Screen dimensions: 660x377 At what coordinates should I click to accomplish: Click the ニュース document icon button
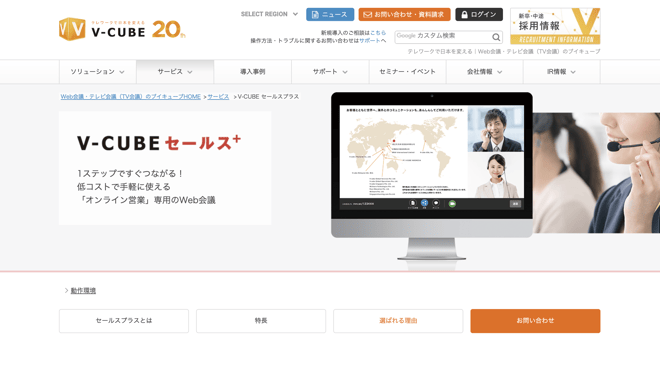pyautogui.click(x=330, y=14)
